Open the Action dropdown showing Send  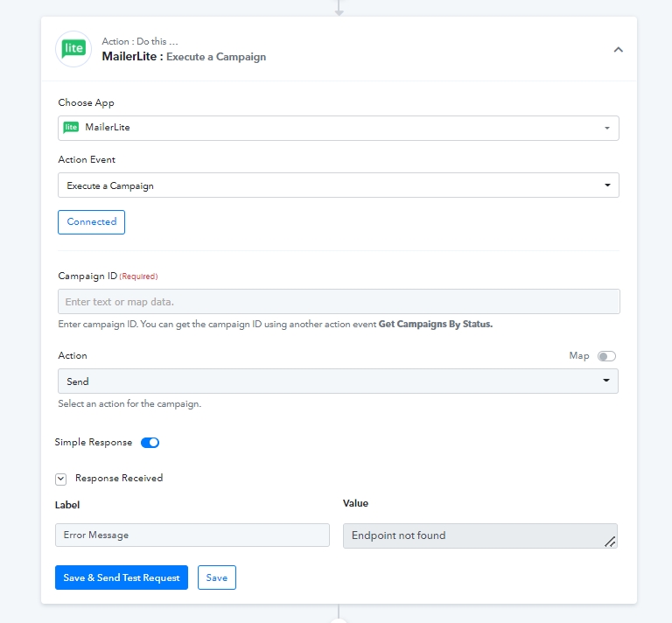click(x=338, y=381)
